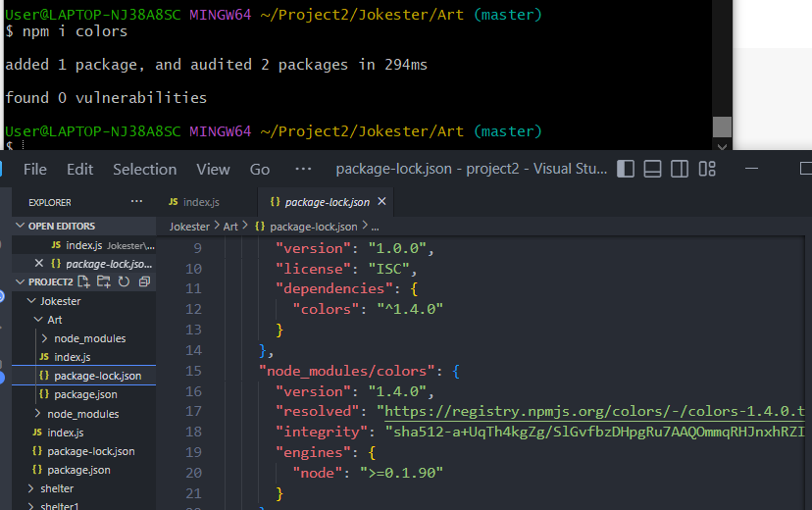Click line number 15 in gutter
The width and height of the screenshot is (812, 510).
(x=193, y=371)
